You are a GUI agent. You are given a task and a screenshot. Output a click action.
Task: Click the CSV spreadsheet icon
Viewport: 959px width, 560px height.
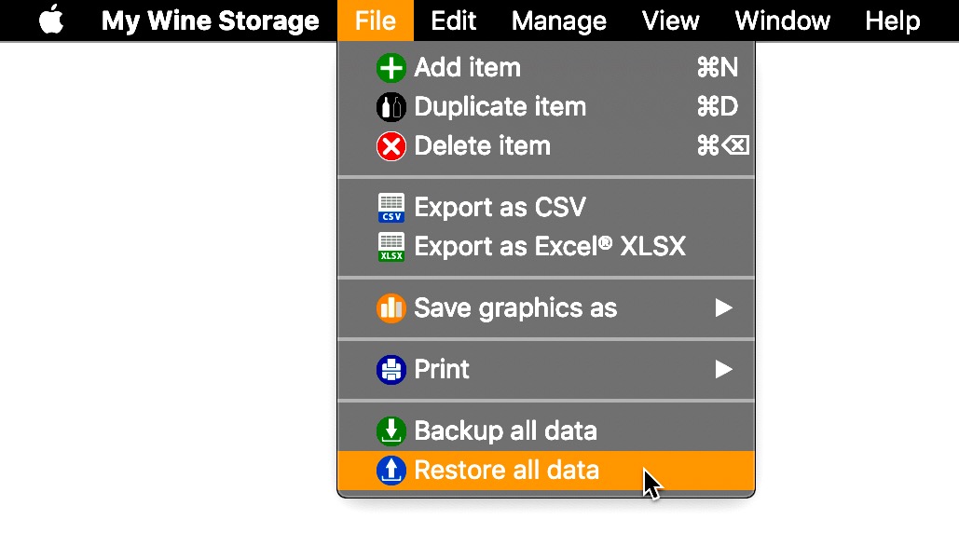pos(390,207)
